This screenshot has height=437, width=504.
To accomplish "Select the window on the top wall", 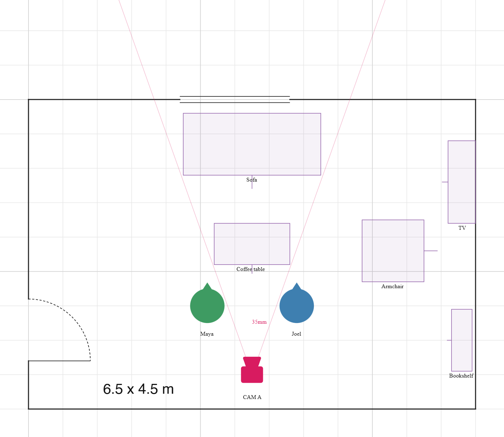I will click(x=235, y=100).
